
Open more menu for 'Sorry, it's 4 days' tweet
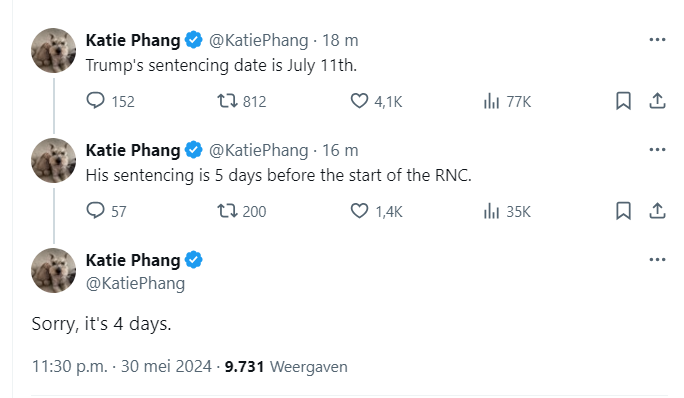pos(657,260)
